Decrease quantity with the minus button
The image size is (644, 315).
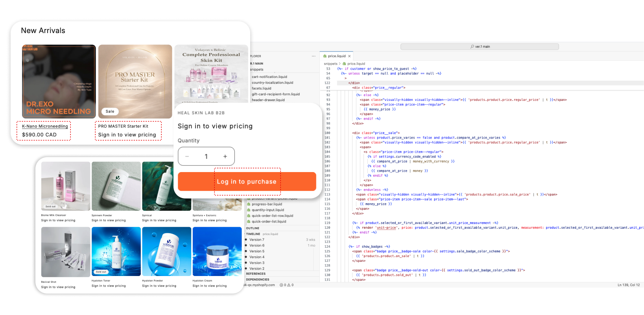click(x=187, y=156)
